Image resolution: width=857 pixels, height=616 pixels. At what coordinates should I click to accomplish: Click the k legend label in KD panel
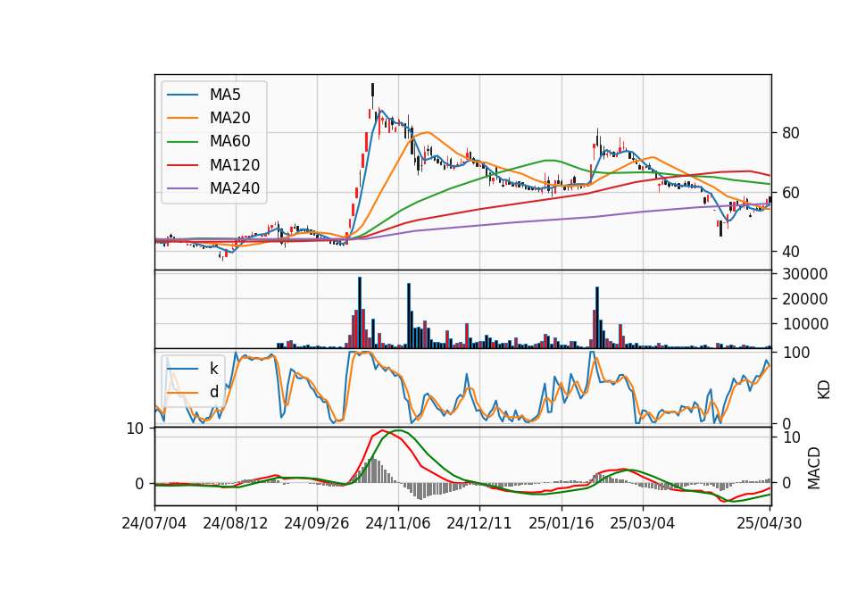[213, 369]
